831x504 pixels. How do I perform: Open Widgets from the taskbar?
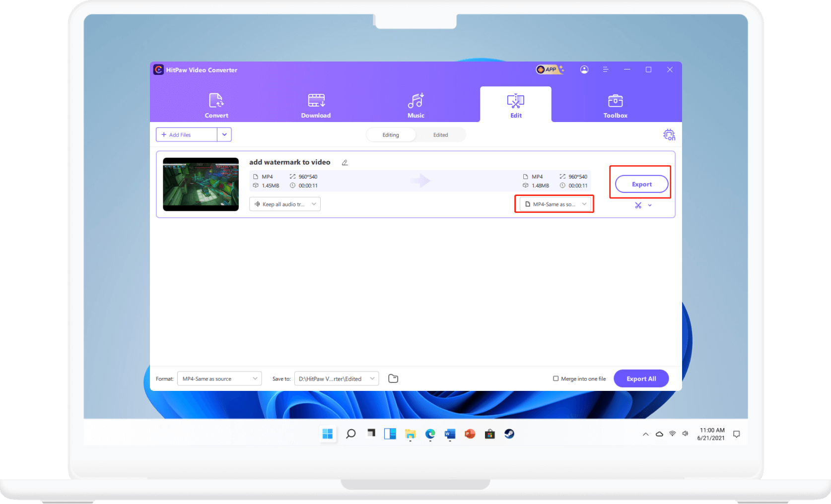click(390, 434)
